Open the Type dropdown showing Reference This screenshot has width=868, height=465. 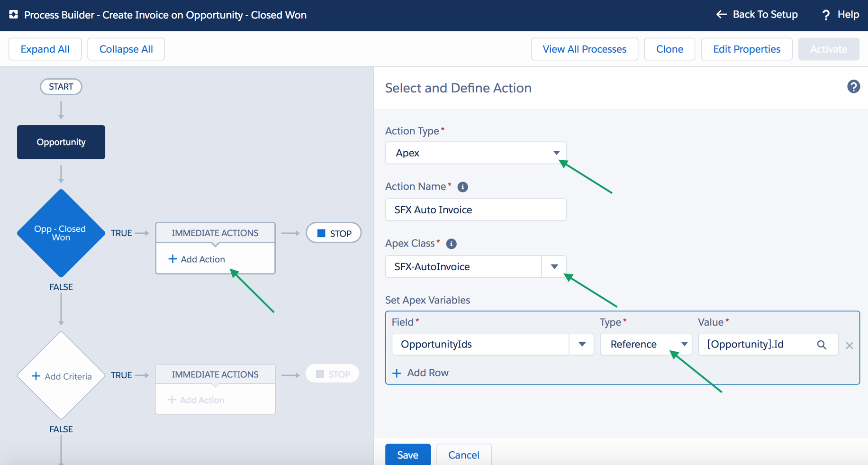click(646, 344)
